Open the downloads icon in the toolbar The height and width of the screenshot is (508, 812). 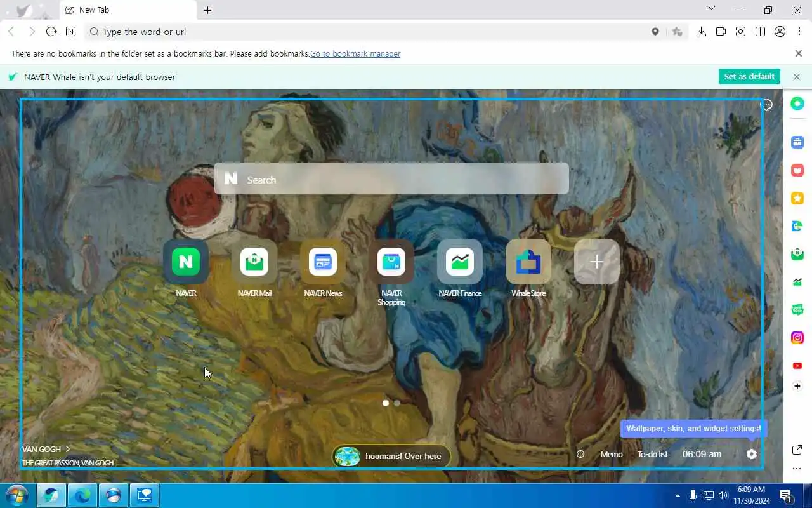tap(701, 32)
